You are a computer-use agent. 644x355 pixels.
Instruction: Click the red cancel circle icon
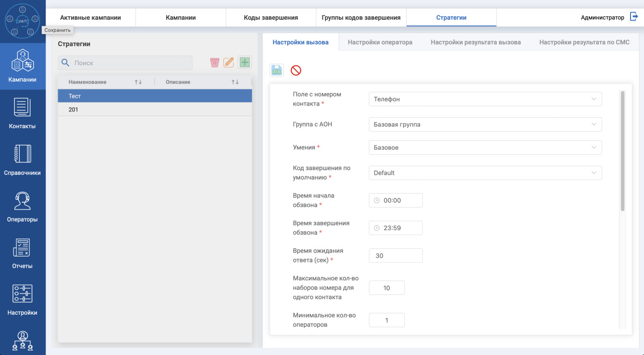tap(296, 71)
